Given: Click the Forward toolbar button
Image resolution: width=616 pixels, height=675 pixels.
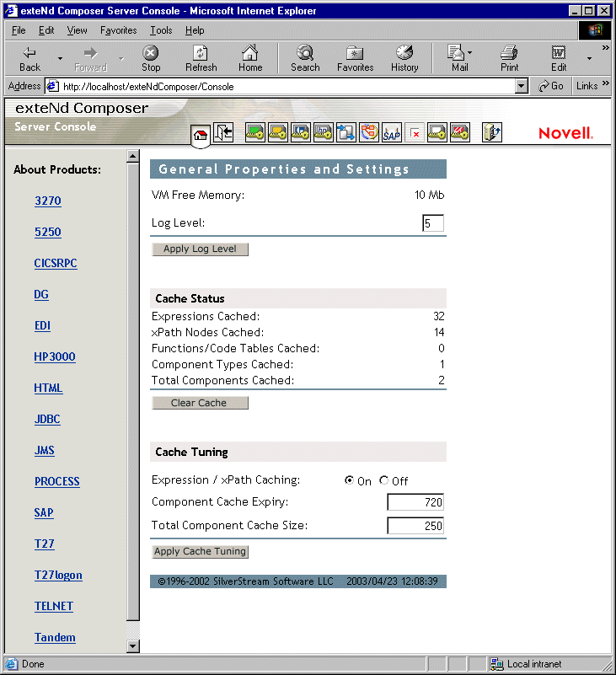Looking at the screenshot, I should pyautogui.click(x=90, y=58).
